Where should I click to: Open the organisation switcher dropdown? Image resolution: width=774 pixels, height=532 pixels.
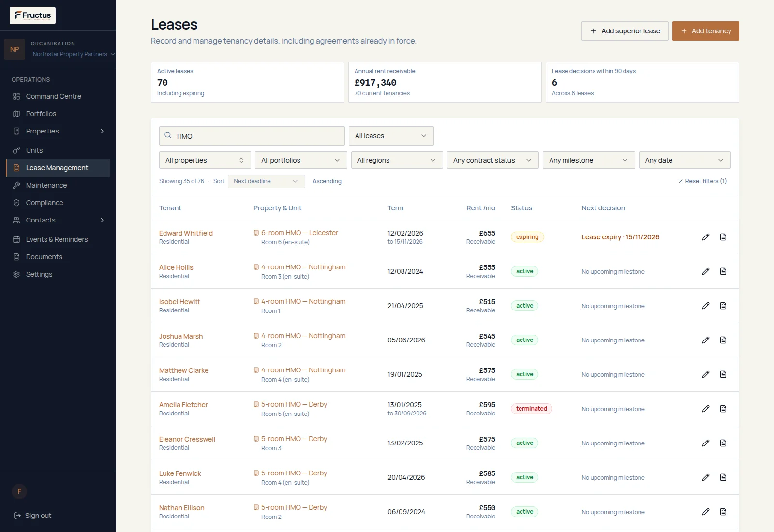pyautogui.click(x=74, y=54)
